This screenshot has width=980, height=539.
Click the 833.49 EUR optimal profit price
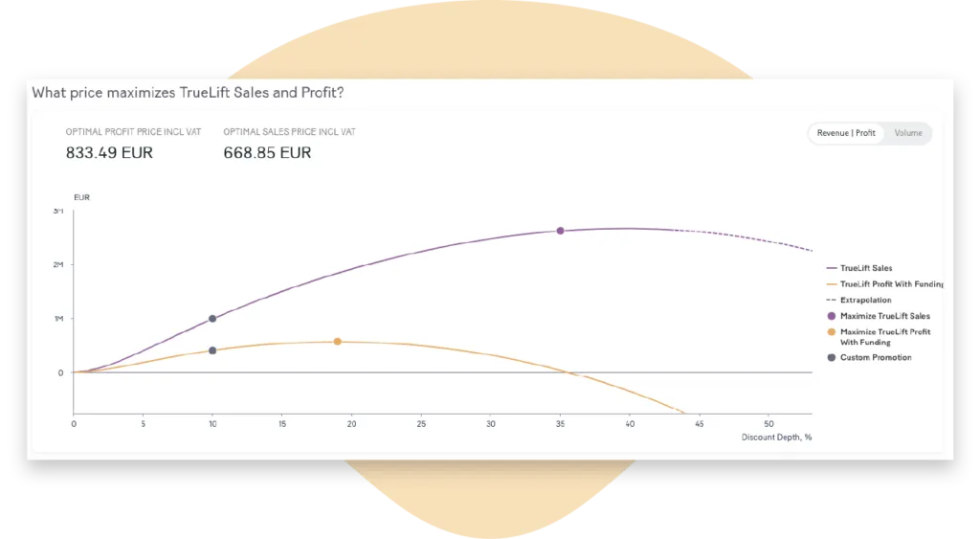click(x=109, y=152)
